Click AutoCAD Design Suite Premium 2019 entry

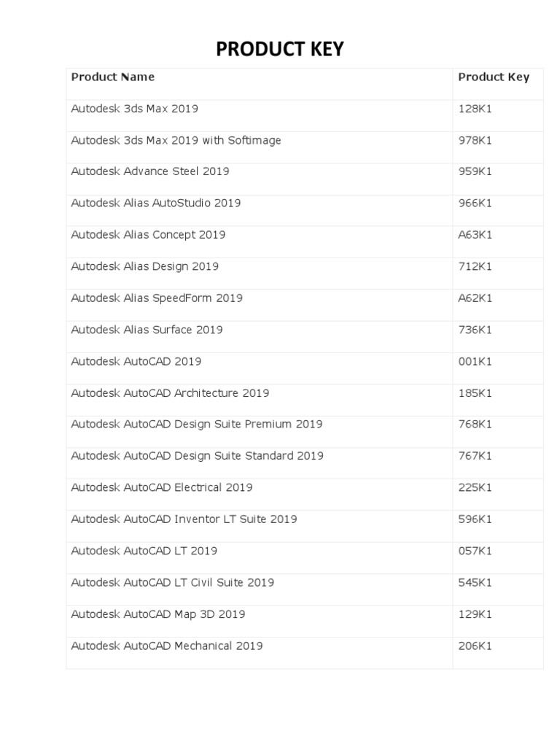click(196, 425)
